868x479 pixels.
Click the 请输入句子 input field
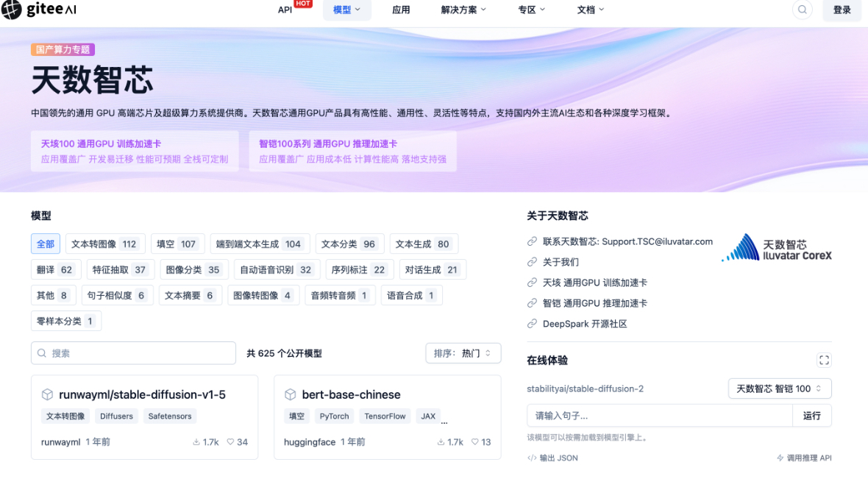pos(660,416)
